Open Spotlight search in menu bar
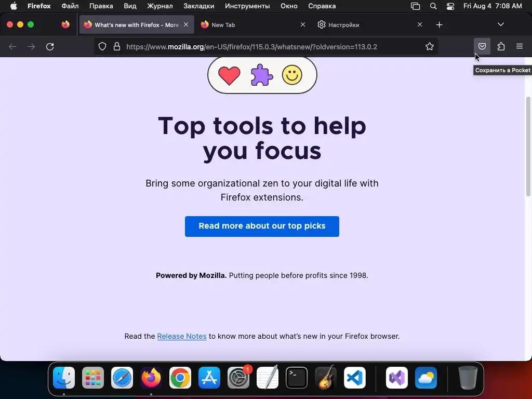This screenshot has width=532, height=399. [x=433, y=6]
